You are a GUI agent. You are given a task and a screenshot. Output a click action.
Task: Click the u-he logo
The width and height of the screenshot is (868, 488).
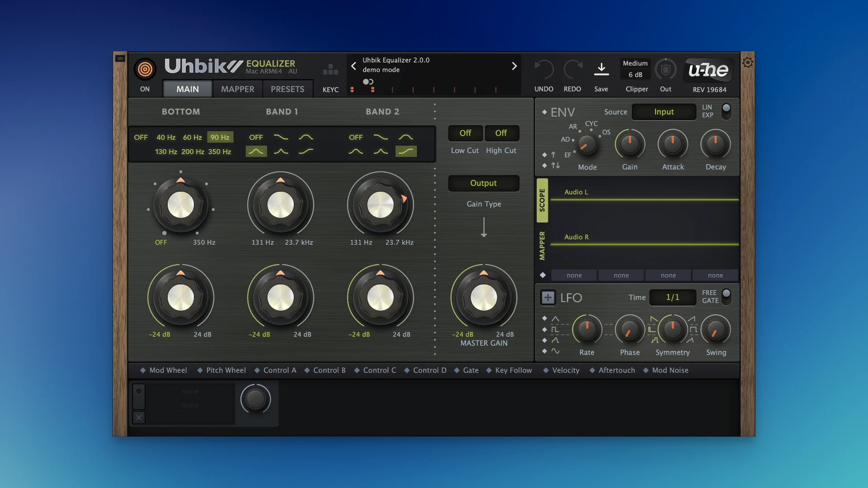[x=708, y=70]
